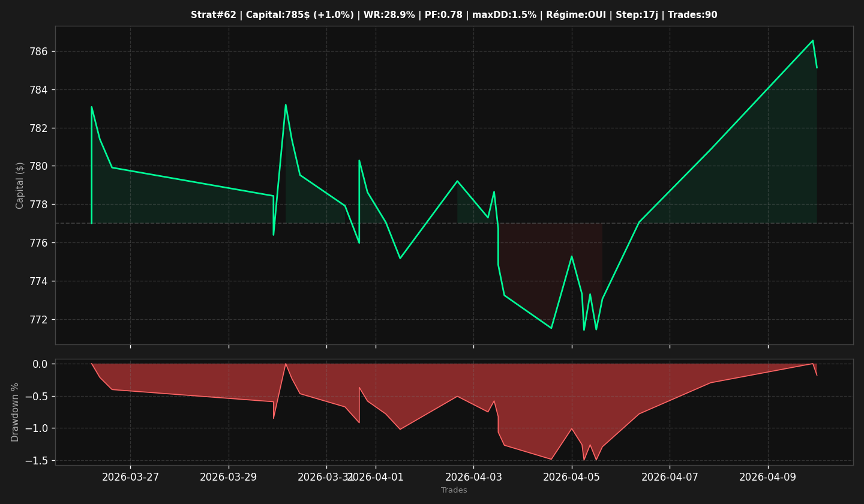Click the 2026-04-05 date label
Viewport: 864px width, 504px height.
click(x=572, y=477)
